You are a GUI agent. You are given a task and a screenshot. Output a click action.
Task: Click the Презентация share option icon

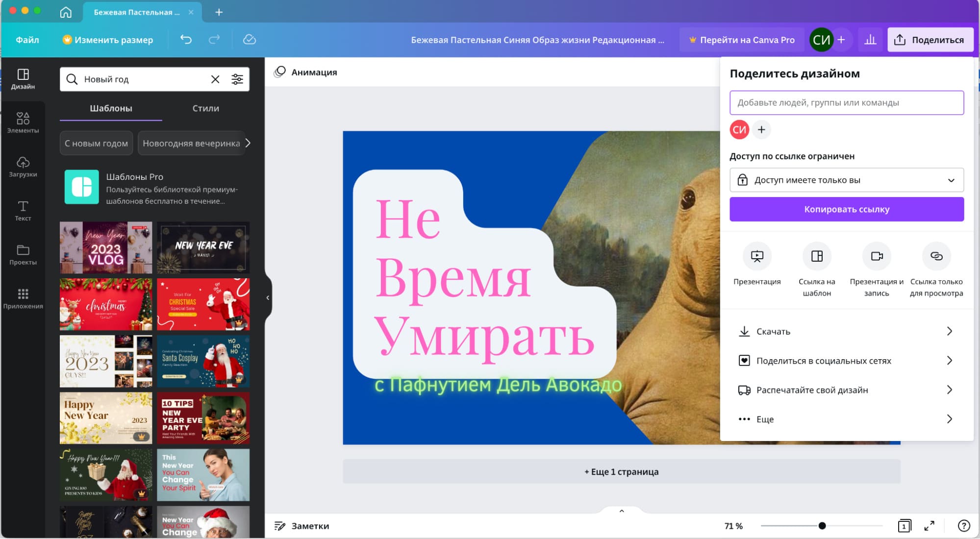757,256
